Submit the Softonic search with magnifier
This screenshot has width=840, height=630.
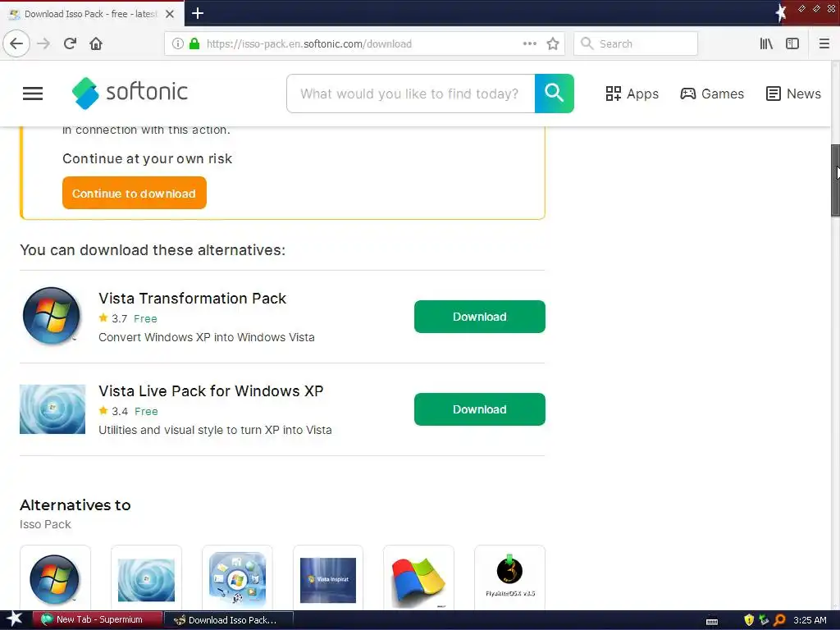(554, 94)
